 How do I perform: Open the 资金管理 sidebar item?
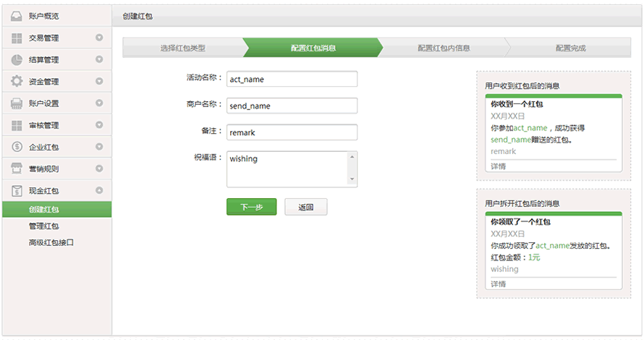point(56,81)
